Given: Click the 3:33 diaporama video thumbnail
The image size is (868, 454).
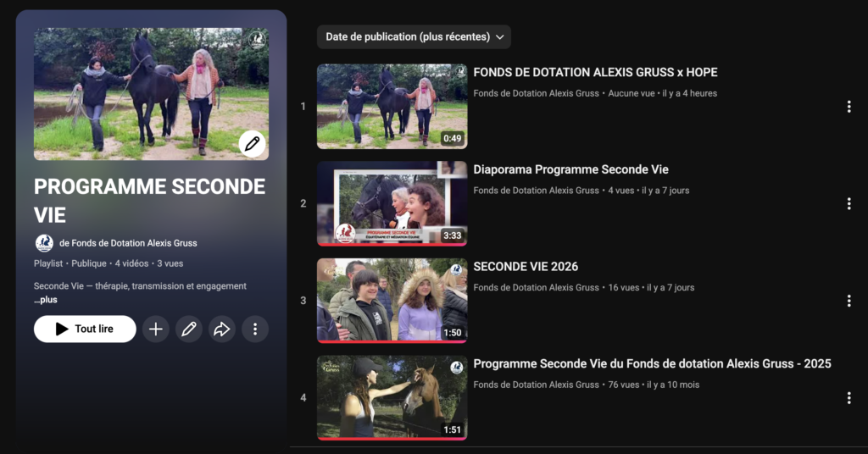Looking at the screenshot, I should (392, 203).
